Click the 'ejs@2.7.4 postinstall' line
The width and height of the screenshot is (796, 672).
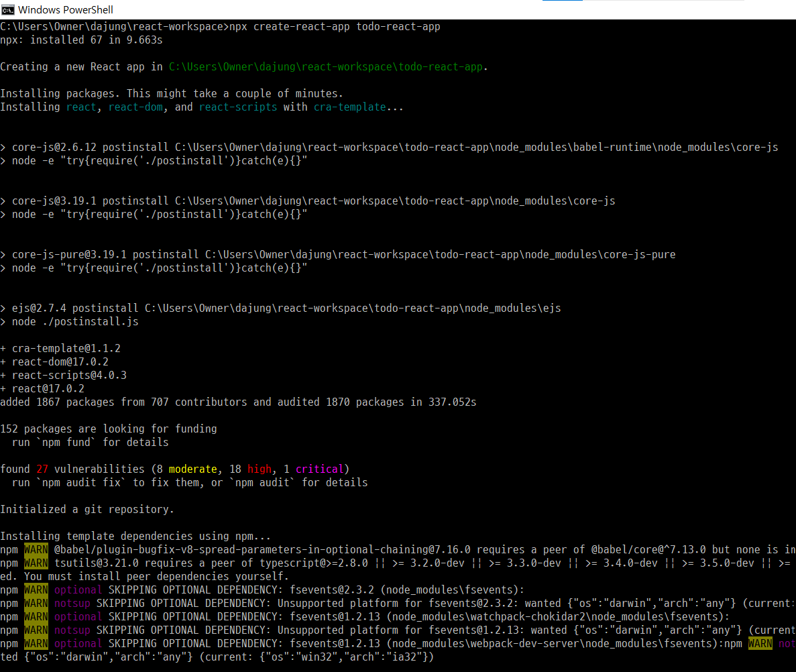280,309
